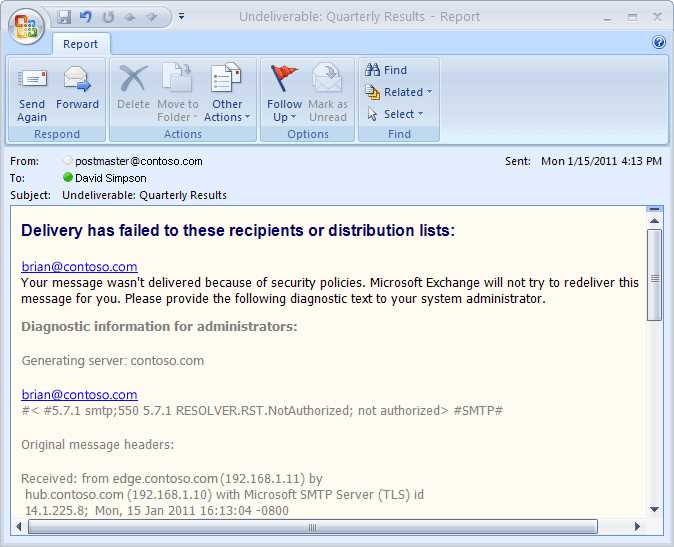Open the first brian@contoso.com link
The image size is (674, 547).
point(80,266)
